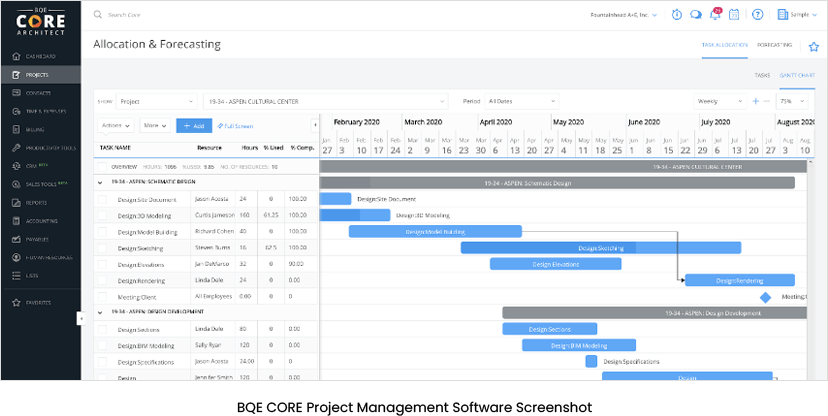Image resolution: width=828 pixels, height=416 pixels.
Task: Open the Payables sidebar icon
Action: coord(16,239)
